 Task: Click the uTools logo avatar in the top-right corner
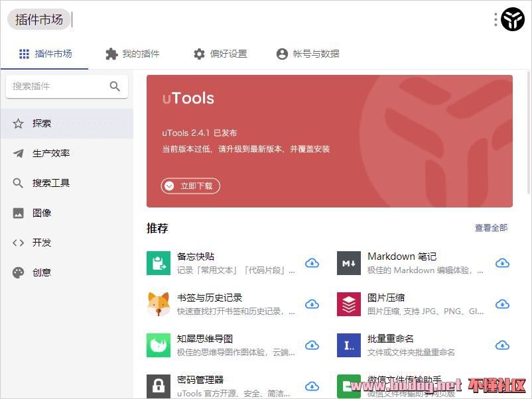coord(513,19)
